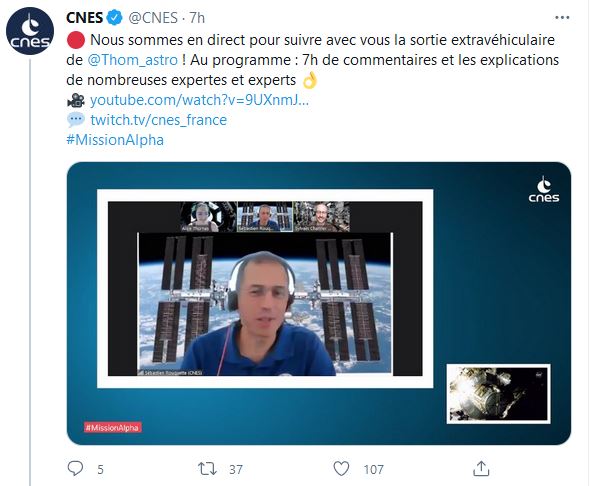Click the @CNES handle
The width and height of the screenshot is (591, 486).
(x=153, y=18)
